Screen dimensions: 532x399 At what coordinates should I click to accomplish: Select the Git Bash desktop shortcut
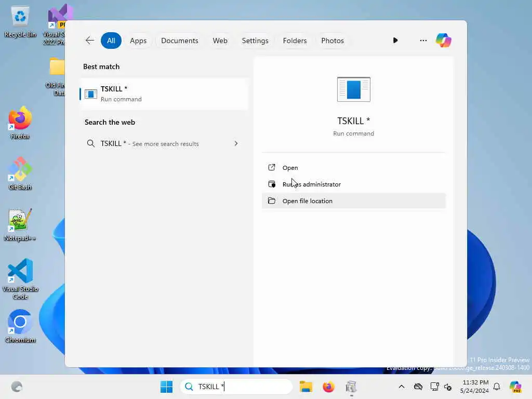tap(20, 174)
